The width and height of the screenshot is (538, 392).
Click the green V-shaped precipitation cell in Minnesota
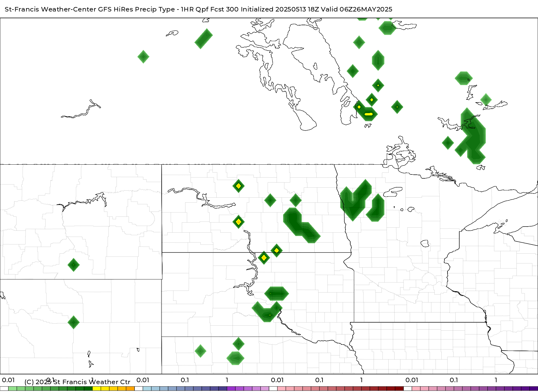356,200
